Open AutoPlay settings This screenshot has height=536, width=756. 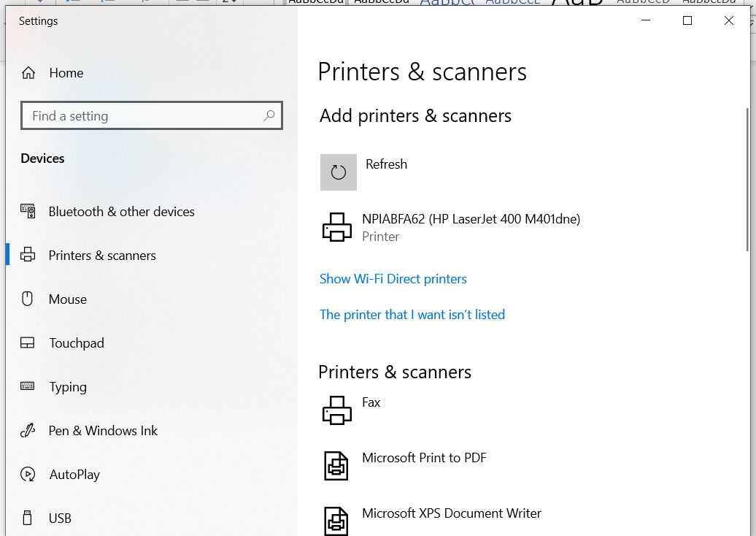point(74,474)
